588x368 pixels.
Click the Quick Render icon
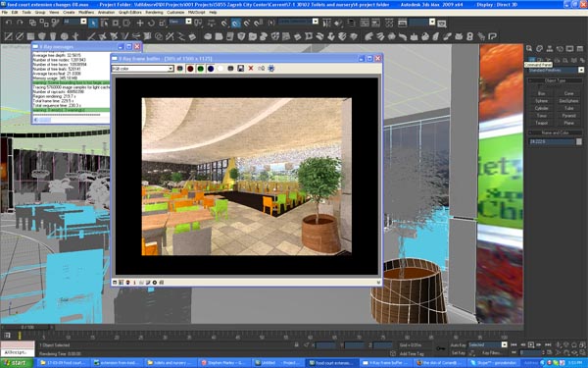pos(443,24)
